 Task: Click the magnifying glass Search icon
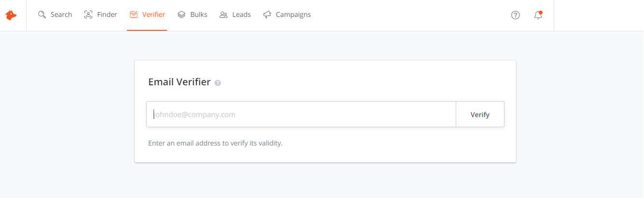pos(42,14)
